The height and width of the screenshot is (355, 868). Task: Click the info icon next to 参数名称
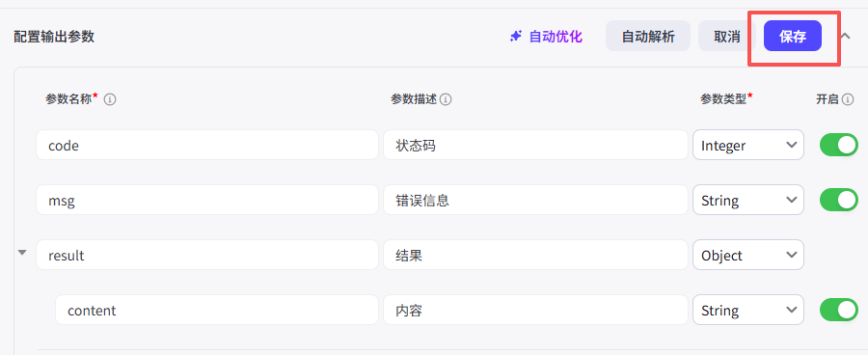(x=110, y=99)
